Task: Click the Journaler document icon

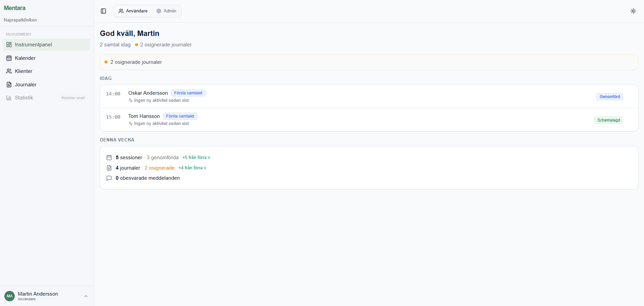Action: [x=9, y=85]
